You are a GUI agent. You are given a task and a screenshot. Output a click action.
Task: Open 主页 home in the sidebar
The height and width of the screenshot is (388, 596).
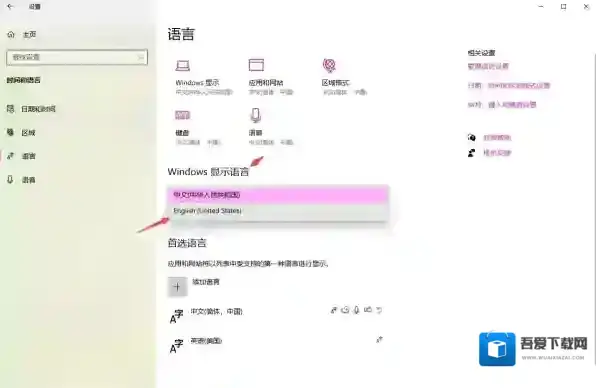pos(29,35)
